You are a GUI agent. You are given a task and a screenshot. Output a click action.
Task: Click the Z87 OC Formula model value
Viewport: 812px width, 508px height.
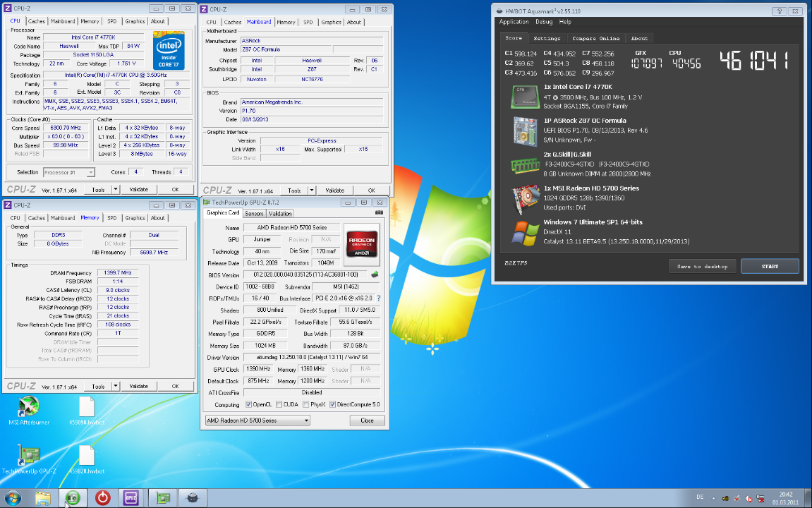click(286, 49)
